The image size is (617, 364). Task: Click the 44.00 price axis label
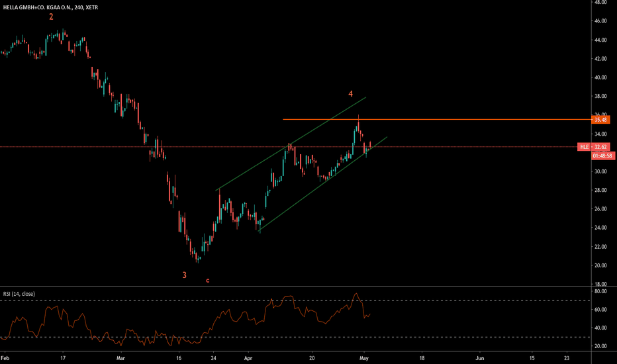click(600, 40)
